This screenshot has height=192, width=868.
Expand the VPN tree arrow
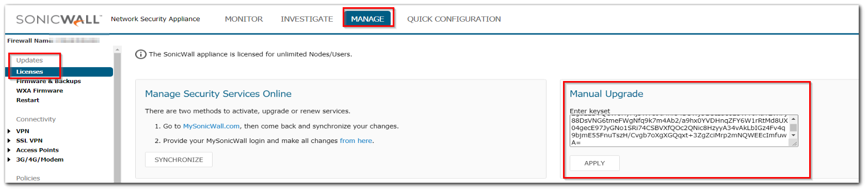pos(9,131)
